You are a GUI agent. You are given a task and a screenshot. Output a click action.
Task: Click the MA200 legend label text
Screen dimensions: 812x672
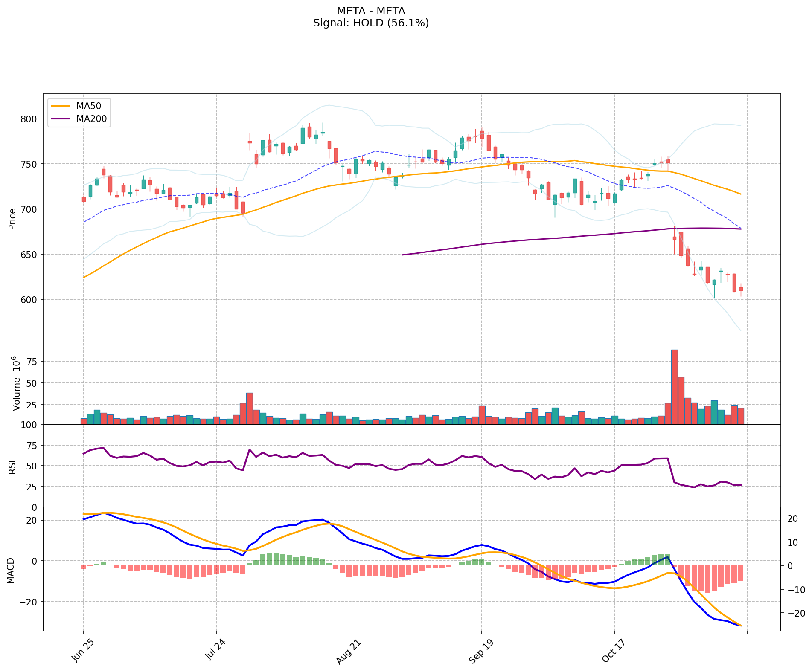(92, 119)
